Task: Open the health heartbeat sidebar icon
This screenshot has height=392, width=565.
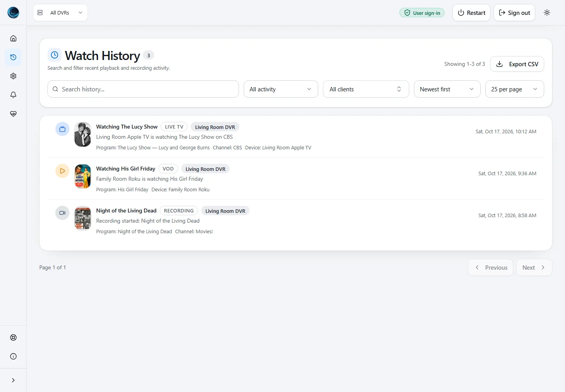Action: tap(13, 114)
